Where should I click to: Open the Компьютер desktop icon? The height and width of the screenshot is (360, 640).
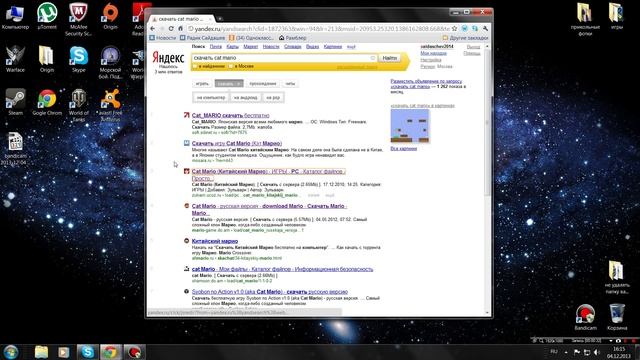coord(15,16)
